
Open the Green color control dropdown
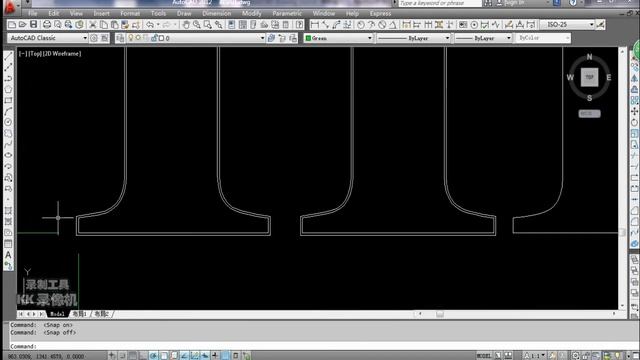[369, 38]
